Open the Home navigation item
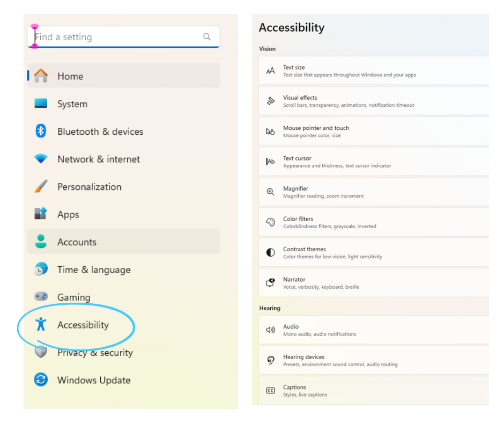 click(x=124, y=76)
